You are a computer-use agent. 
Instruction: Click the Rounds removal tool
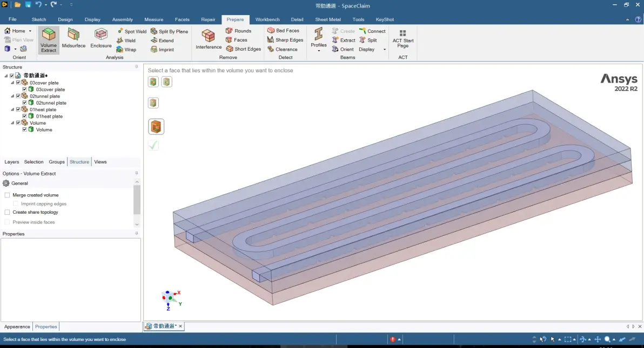pos(239,31)
